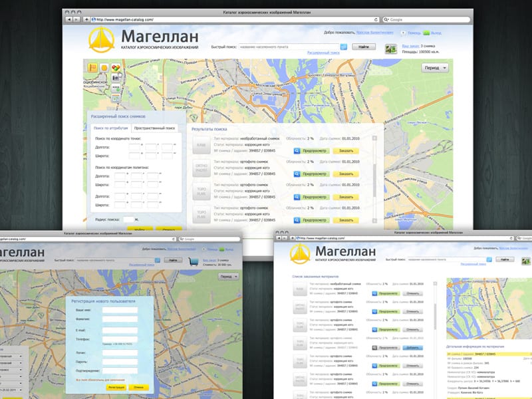Viewport: 532px width, 399px height.
Task: Open Расширенный поиск link in the ordered materials window
Action: tap(473, 264)
